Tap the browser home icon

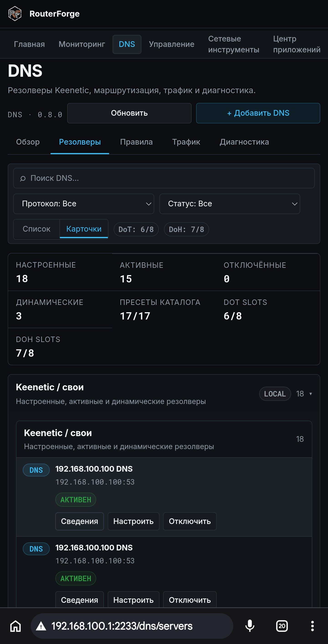click(x=15, y=626)
